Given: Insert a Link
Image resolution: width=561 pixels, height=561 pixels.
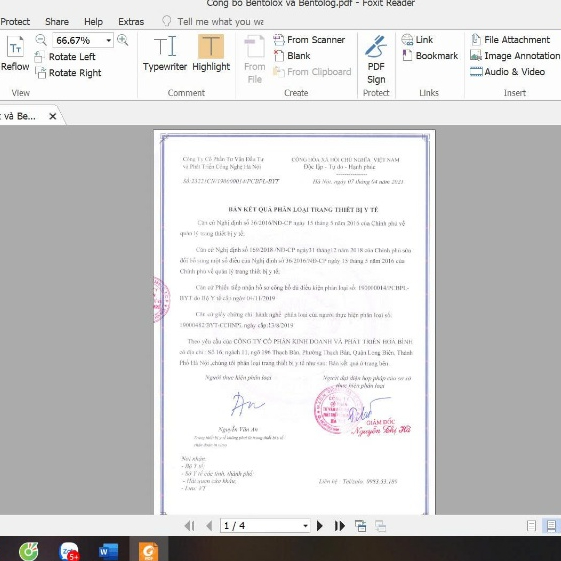Looking at the screenshot, I should pos(417,40).
